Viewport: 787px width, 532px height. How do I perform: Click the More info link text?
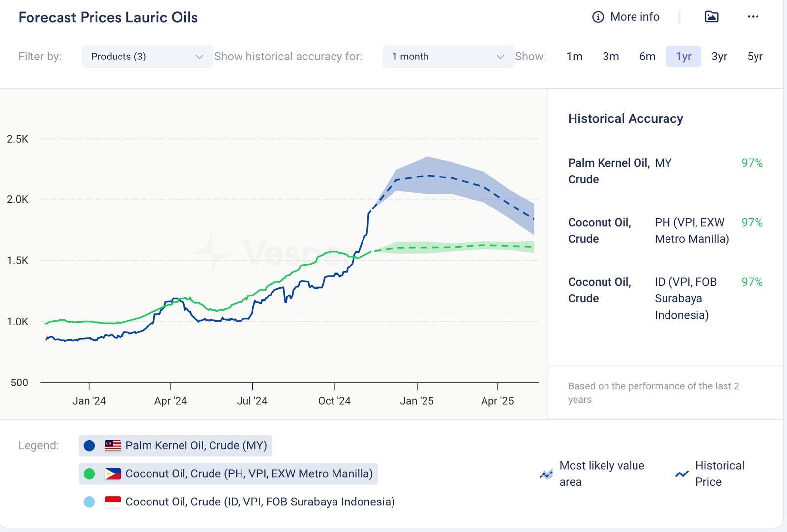click(x=635, y=17)
